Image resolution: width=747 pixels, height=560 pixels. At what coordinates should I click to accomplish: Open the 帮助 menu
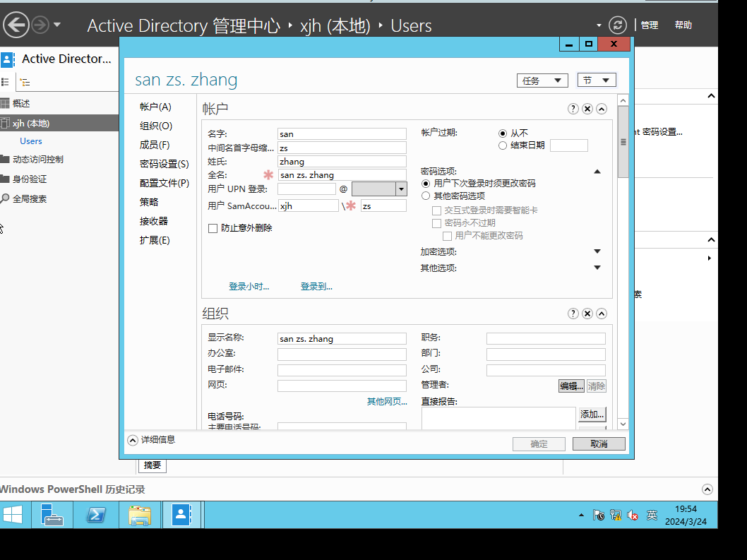(683, 25)
